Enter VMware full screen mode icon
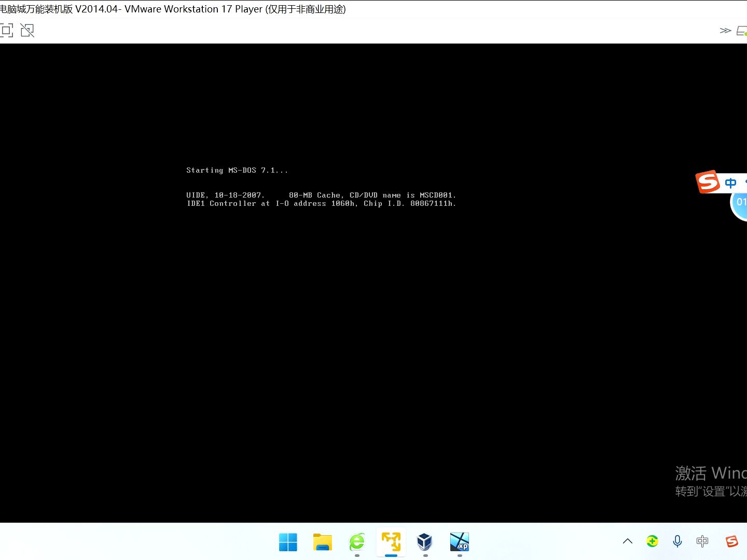The image size is (747, 560). point(6,31)
